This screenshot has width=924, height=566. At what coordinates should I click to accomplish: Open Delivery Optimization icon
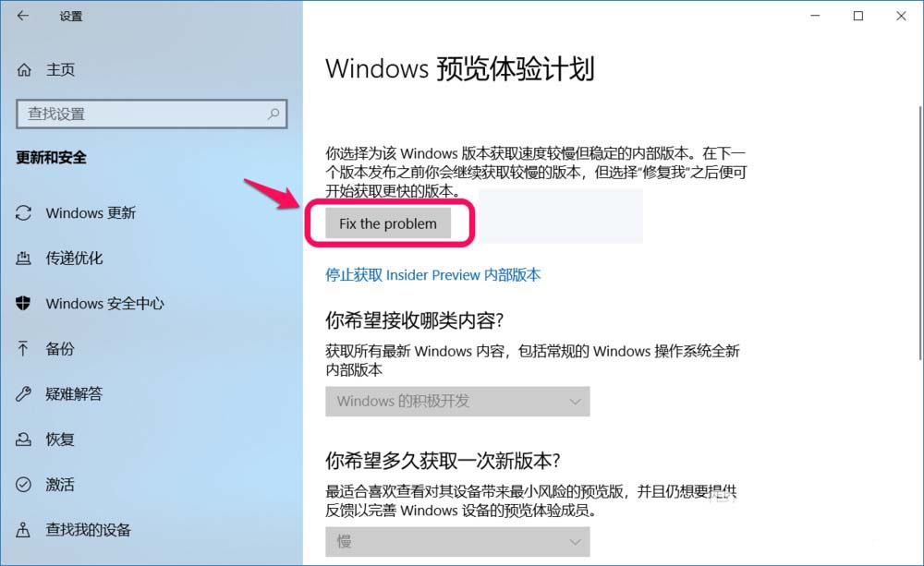click(x=24, y=258)
